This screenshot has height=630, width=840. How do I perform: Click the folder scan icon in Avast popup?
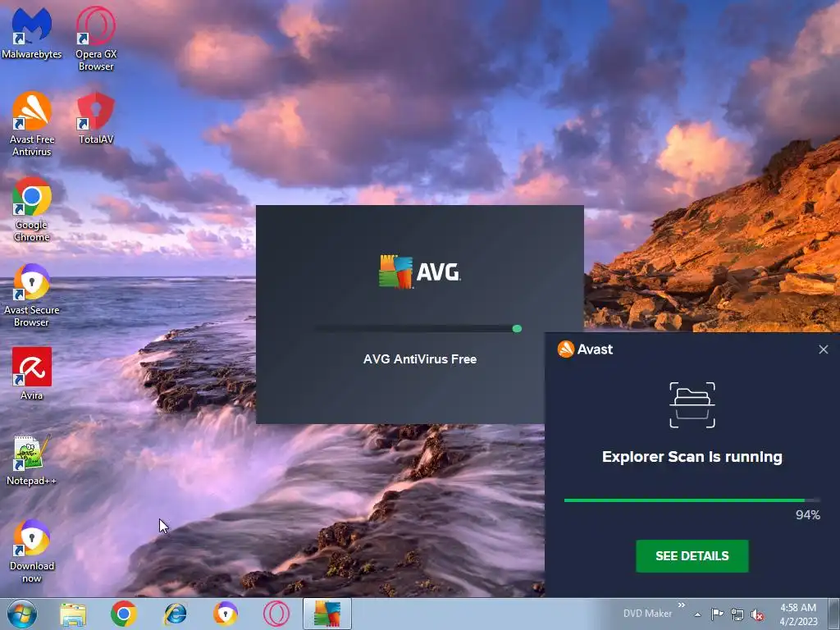(692, 405)
